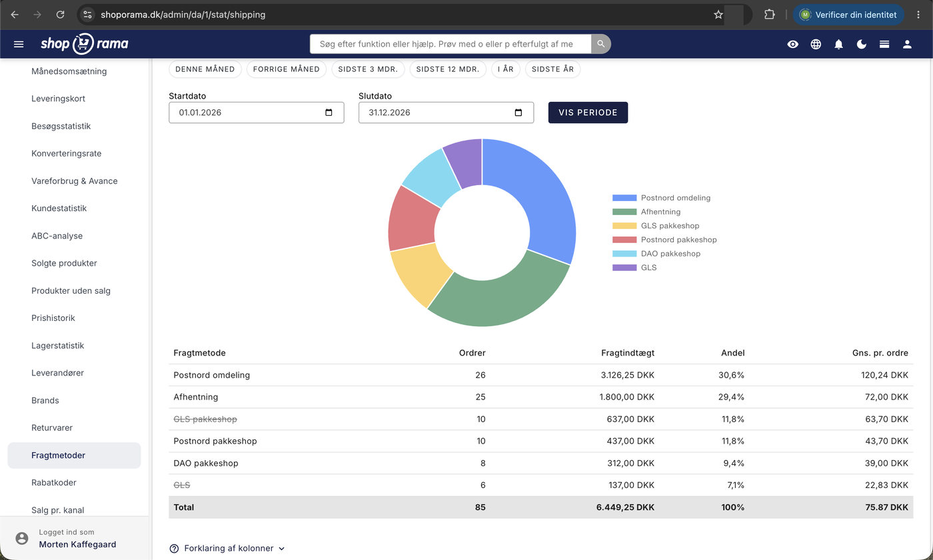Click the Verificer din identitet button
This screenshot has height=560, width=933.
[x=848, y=15]
